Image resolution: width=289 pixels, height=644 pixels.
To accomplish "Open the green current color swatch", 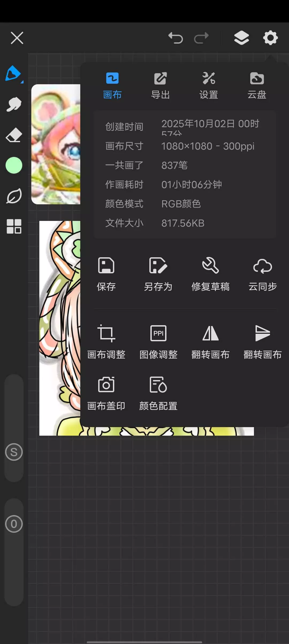I will pyautogui.click(x=14, y=165).
